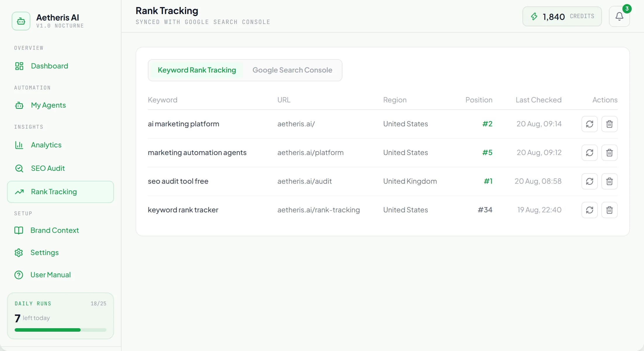Click the Daily Runs 18/25 counter
The width and height of the screenshot is (644, 351).
(x=98, y=304)
